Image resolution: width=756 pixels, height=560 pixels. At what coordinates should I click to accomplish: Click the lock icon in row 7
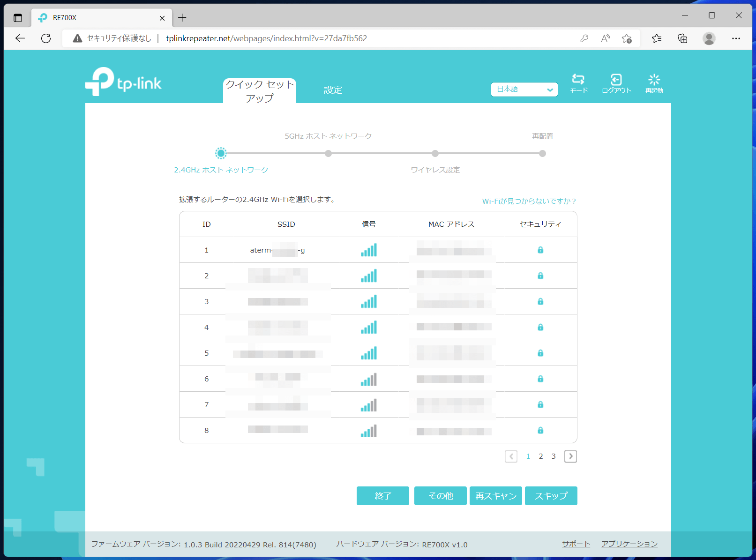coord(540,404)
